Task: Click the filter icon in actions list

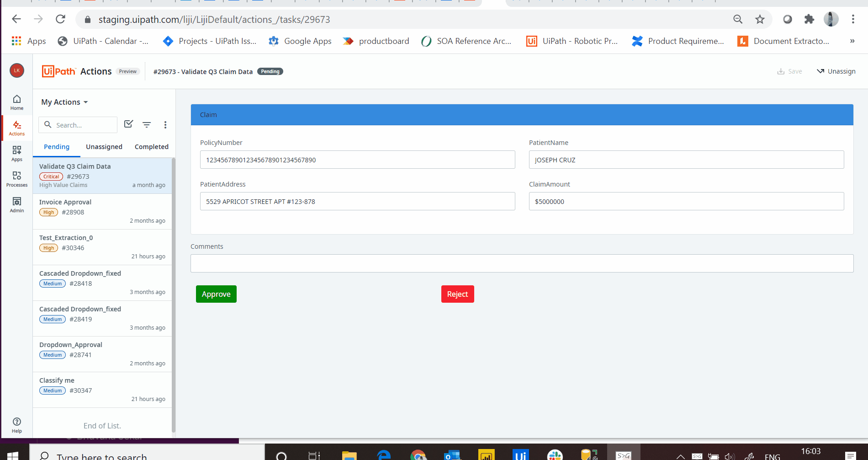Action: 147,125
